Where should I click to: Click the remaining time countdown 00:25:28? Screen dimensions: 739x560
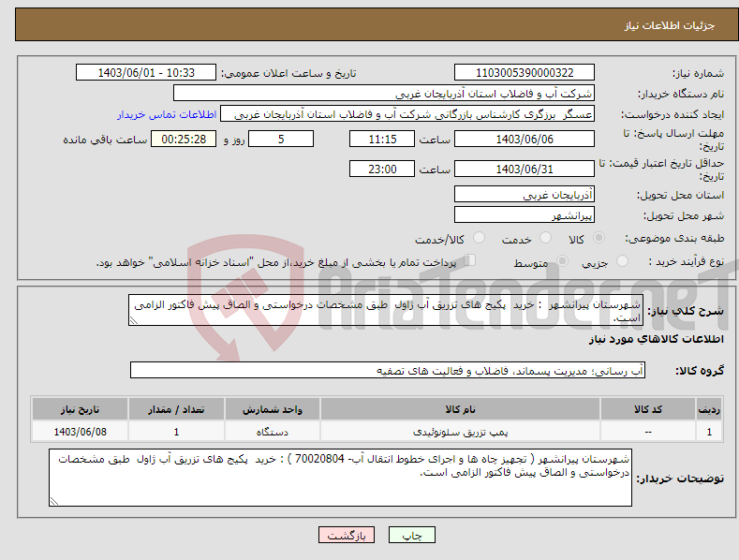184,139
